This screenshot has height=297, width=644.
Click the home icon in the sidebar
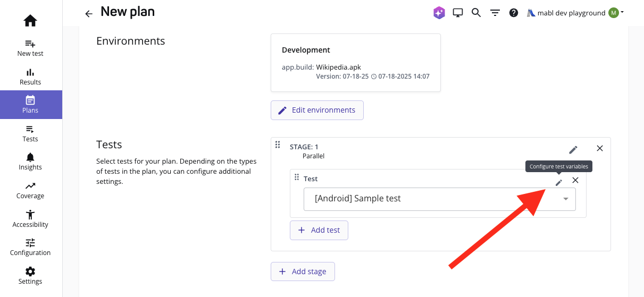click(x=30, y=21)
